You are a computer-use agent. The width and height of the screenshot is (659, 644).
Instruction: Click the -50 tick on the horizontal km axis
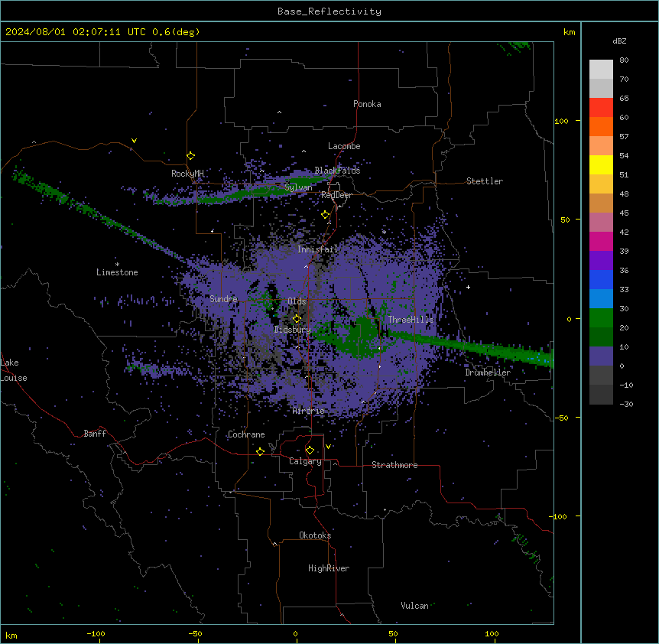click(x=195, y=633)
